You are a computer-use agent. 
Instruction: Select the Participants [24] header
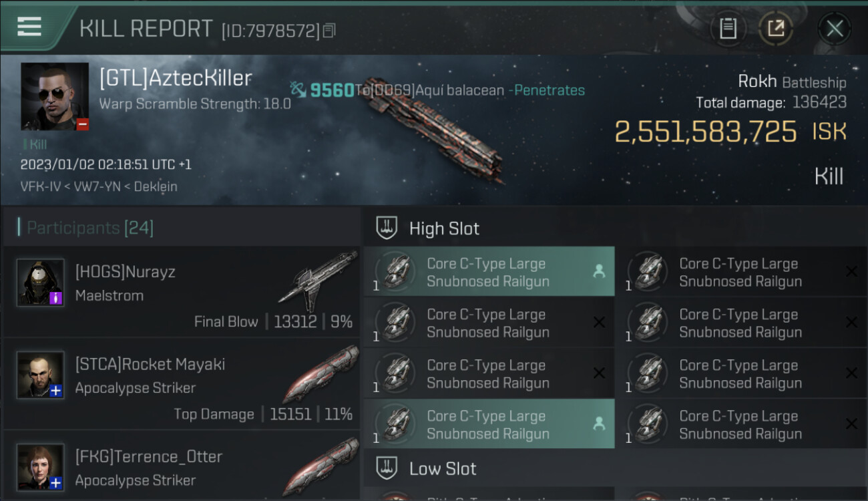(x=90, y=228)
